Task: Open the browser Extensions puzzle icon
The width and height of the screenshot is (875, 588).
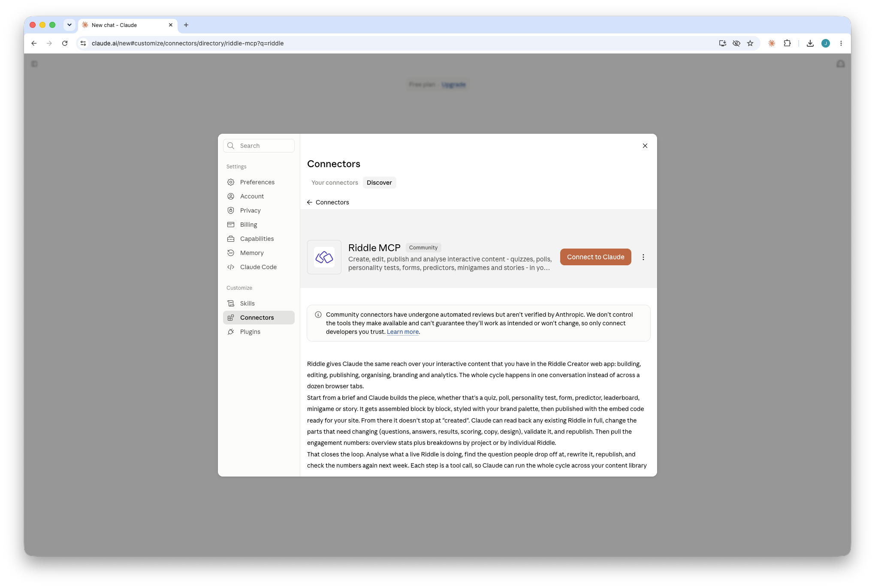Action: (x=787, y=43)
